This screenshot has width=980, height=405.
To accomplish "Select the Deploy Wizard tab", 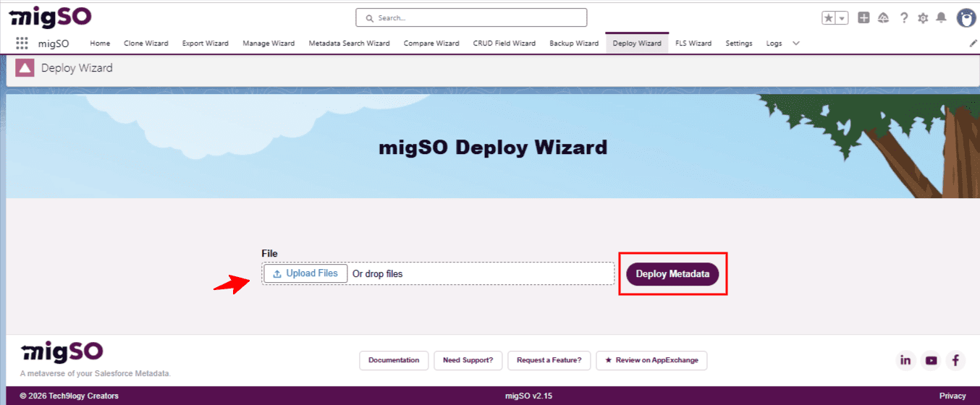I will pyautogui.click(x=637, y=43).
